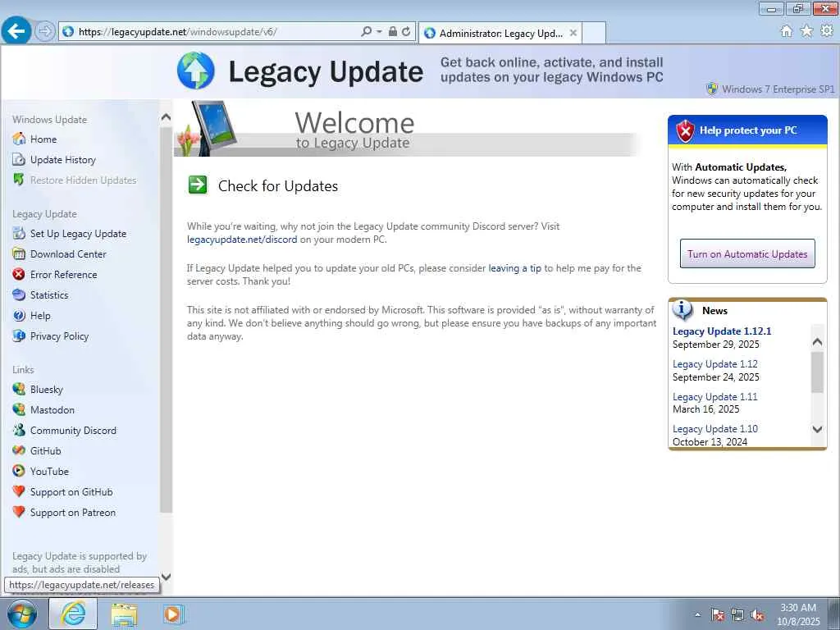Image resolution: width=840 pixels, height=630 pixels.
Task: Show hidden tray icons arrow
Action: click(x=697, y=615)
